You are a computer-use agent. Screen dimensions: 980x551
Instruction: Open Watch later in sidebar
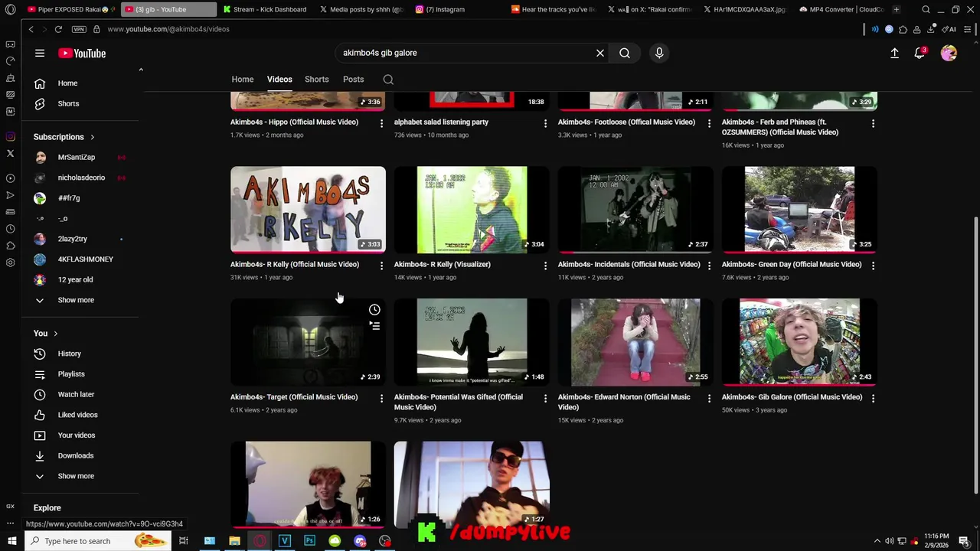tap(76, 394)
